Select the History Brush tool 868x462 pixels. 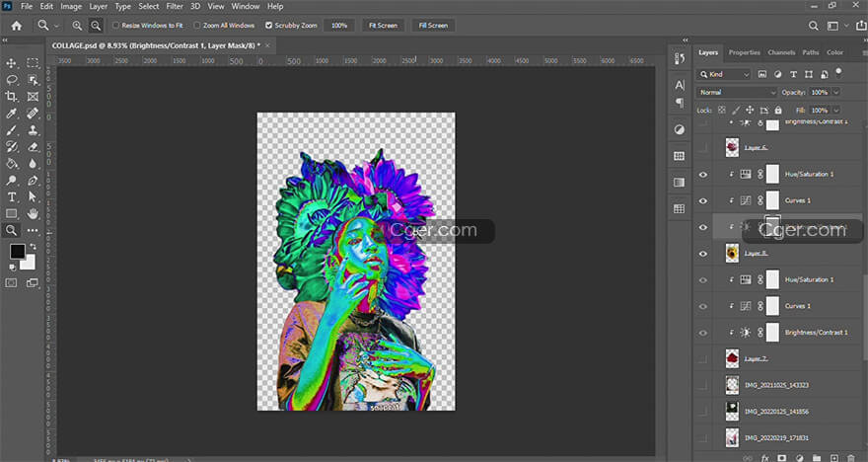(11, 147)
